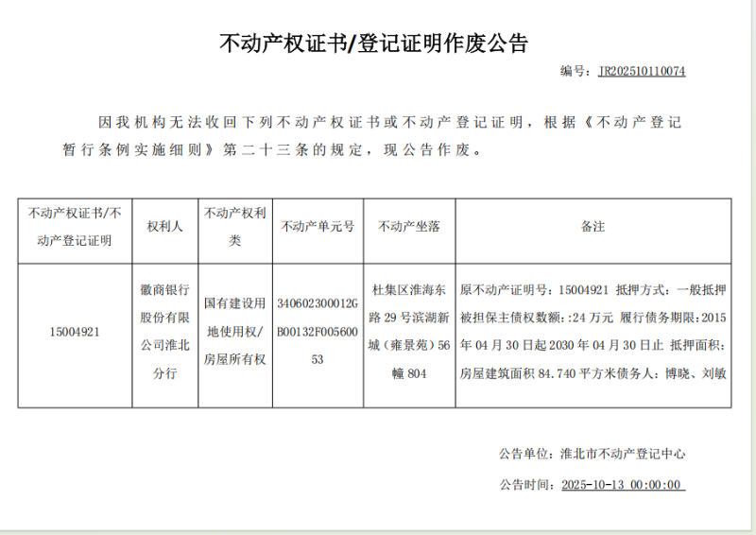Click the underlined announcement number JR202510110074

642,71
